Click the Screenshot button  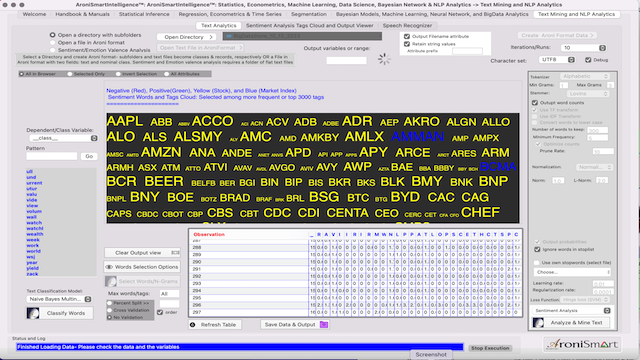pyautogui.click(x=431, y=354)
